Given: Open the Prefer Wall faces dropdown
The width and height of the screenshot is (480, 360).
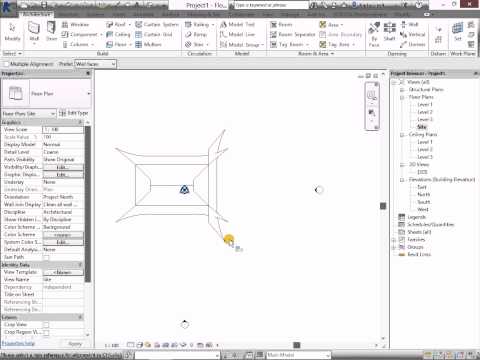Looking at the screenshot, I should click(95, 64).
